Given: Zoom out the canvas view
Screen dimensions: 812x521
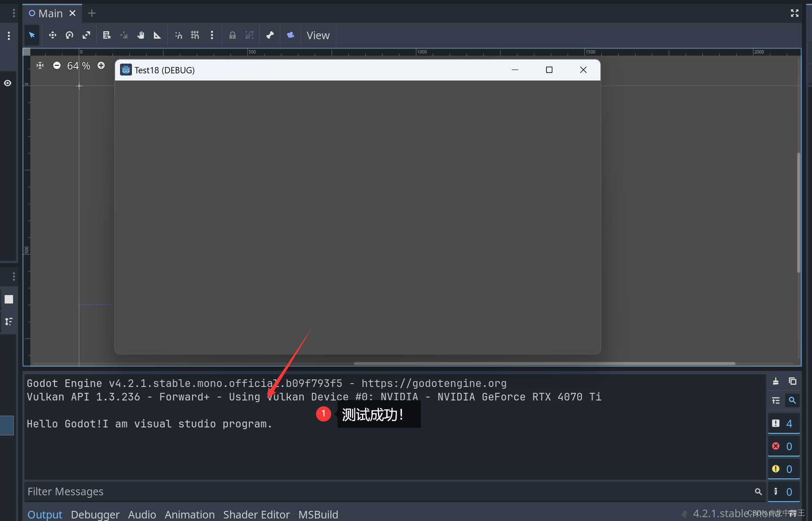Looking at the screenshot, I should click(x=57, y=66).
